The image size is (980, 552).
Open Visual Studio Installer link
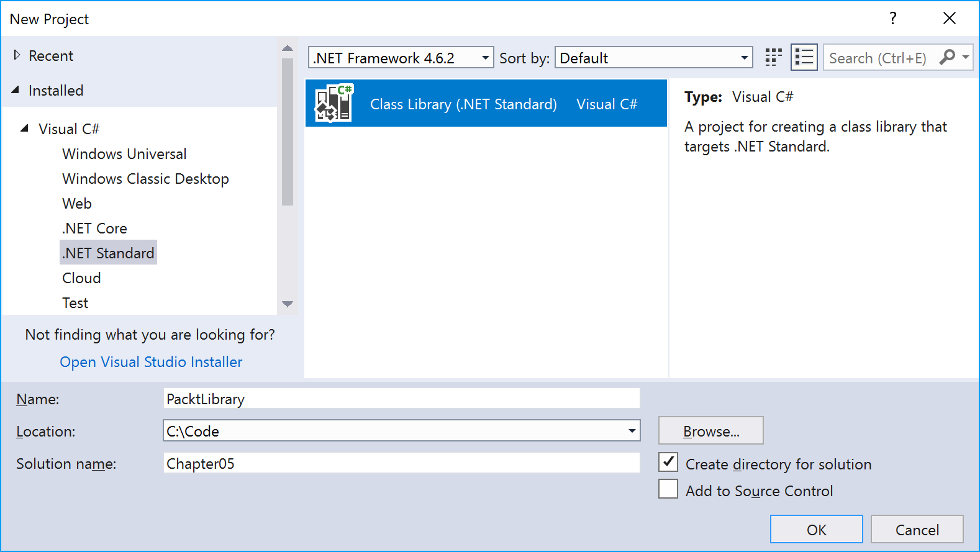coord(151,362)
